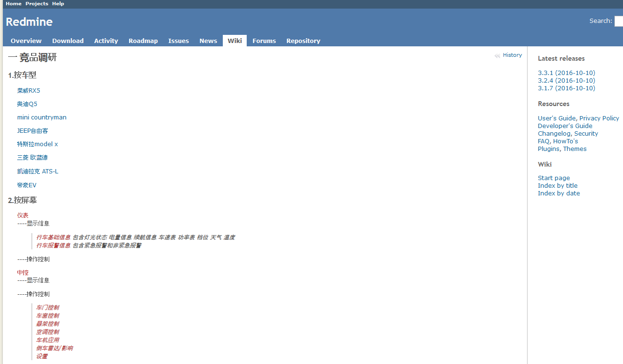The width and height of the screenshot is (623, 364).
Task: Open release 3.1.7 (2016-10-10)
Action: [x=567, y=88]
